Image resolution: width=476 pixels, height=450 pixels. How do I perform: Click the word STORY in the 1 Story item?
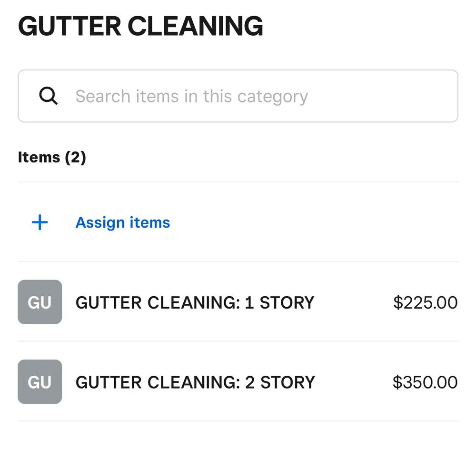pyautogui.click(x=287, y=302)
